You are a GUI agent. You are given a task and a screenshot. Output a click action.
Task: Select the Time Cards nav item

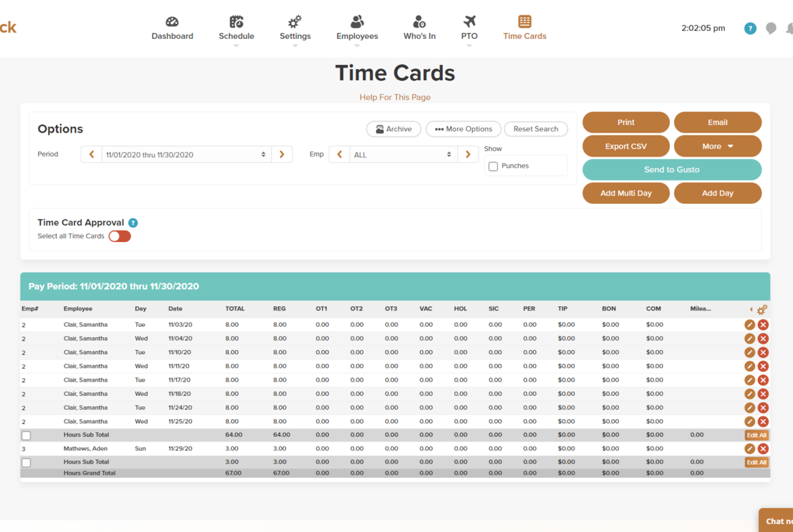(524, 28)
